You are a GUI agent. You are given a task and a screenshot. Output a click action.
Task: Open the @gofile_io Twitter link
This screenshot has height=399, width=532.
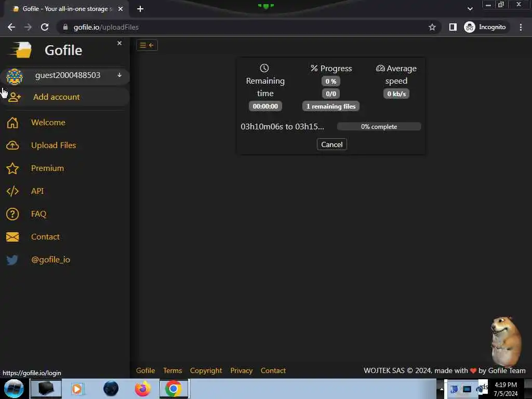(50, 260)
